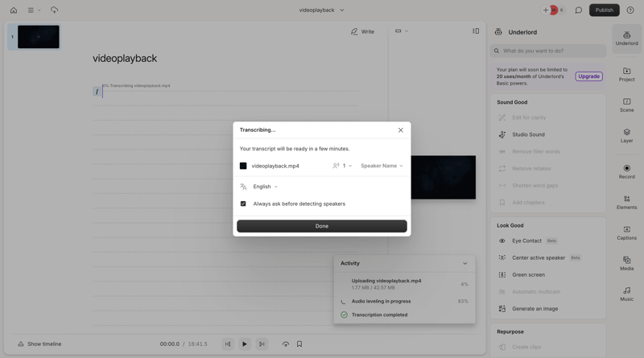Open the Underlord sidebar tab
Image resolution: width=644 pixels, height=358 pixels.
pyautogui.click(x=627, y=39)
